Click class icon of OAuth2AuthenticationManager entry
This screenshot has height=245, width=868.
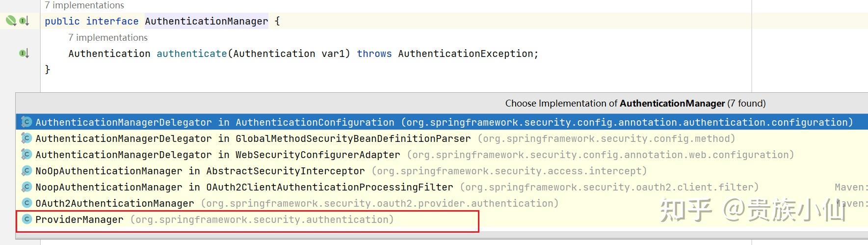point(27,203)
